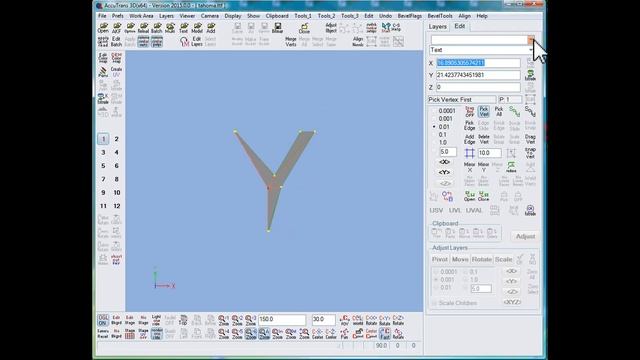
Task: Click the <Y> axis button in the Edit tab
Action: pos(444,173)
